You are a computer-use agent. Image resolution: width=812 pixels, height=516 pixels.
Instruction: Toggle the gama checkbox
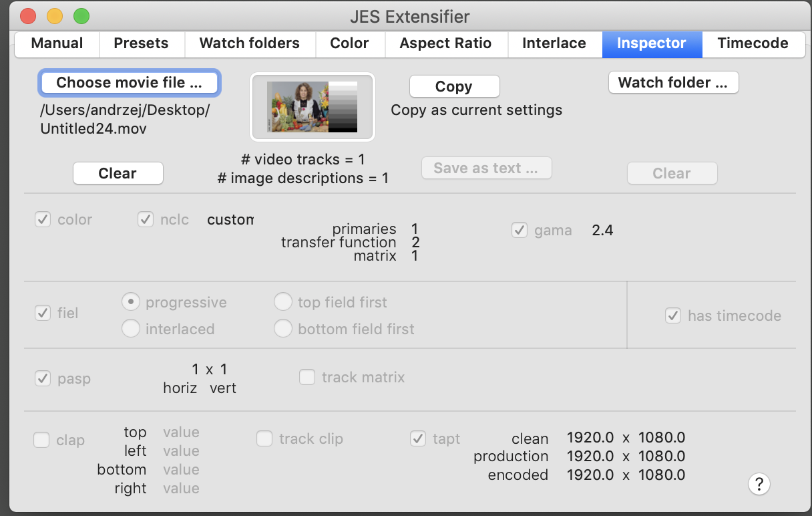[x=520, y=231]
